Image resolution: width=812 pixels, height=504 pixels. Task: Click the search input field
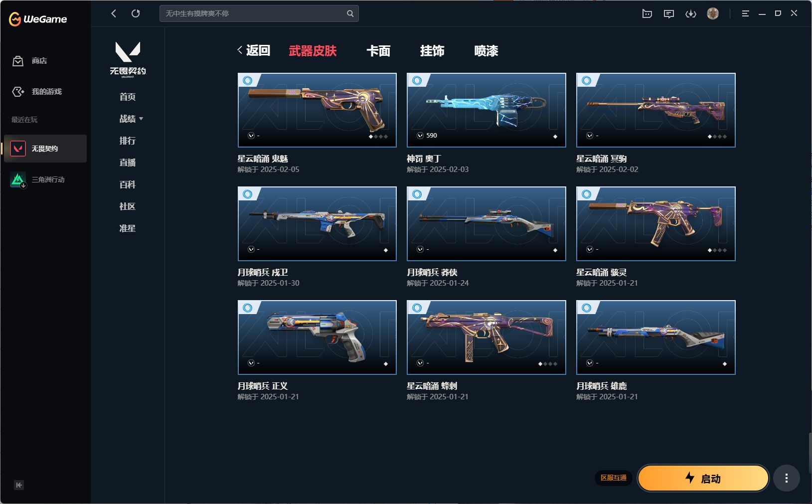pyautogui.click(x=254, y=13)
